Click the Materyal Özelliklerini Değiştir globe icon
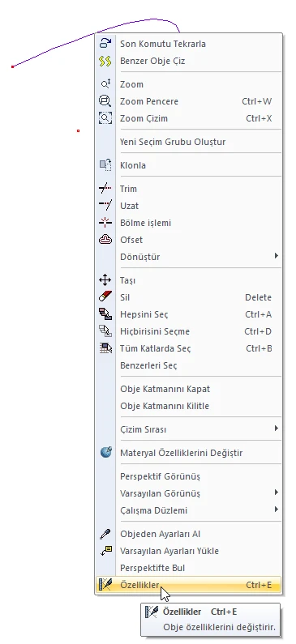 (x=105, y=453)
